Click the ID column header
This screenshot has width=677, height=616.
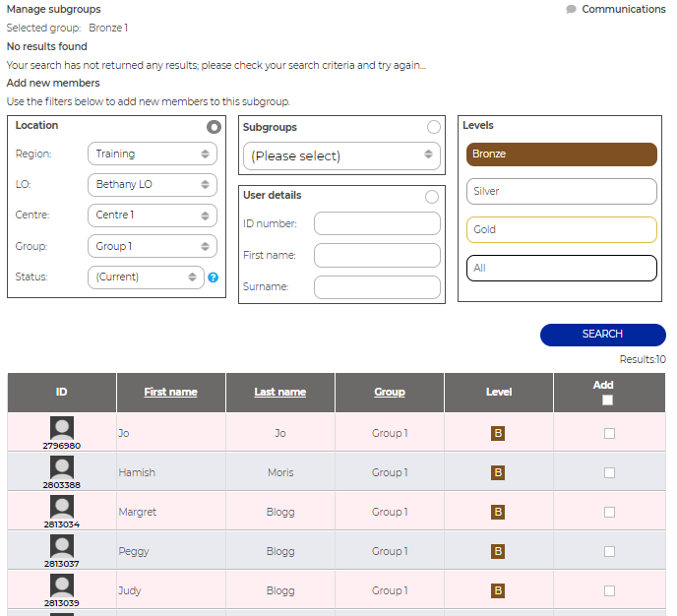pos(62,393)
